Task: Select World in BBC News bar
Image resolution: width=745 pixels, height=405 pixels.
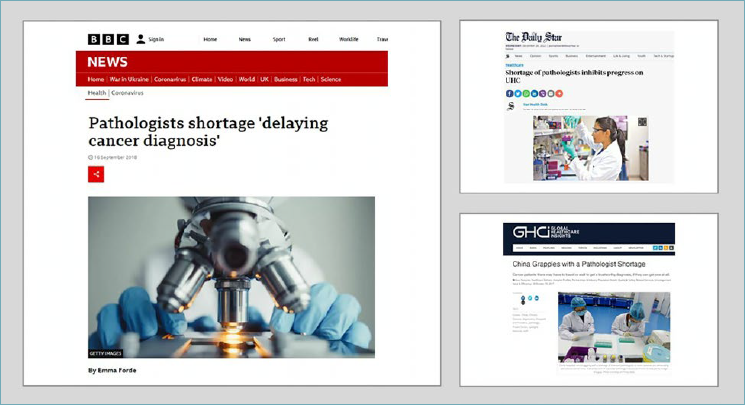Action: coord(247,79)
